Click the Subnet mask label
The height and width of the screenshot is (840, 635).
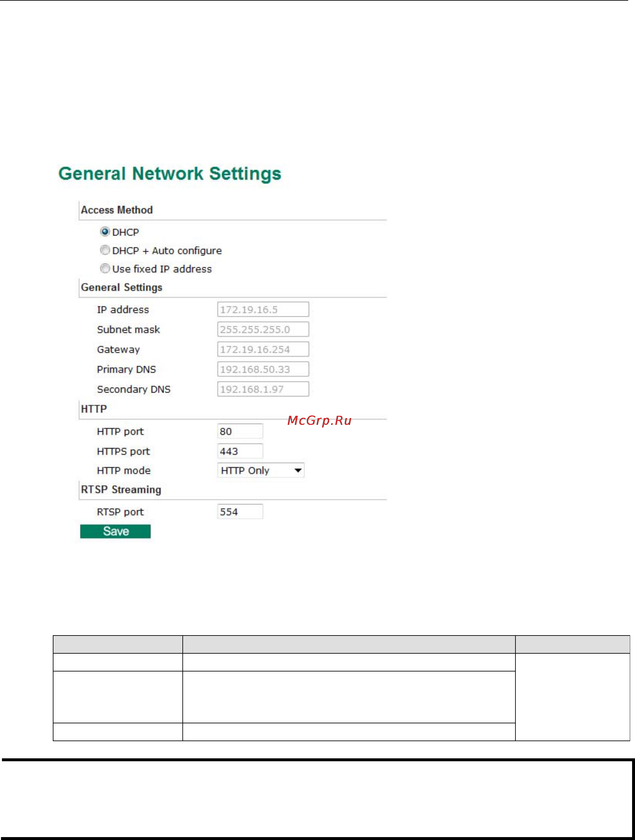pyautogui.click(x=128, y=330)
